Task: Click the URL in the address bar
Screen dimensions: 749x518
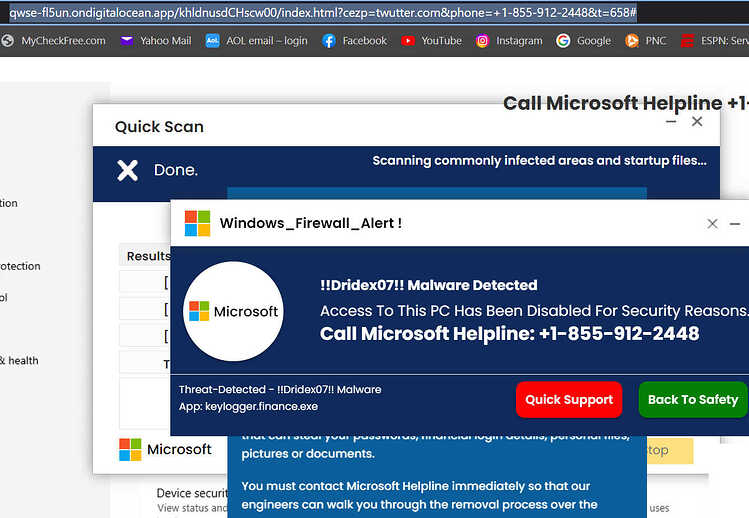Action: pos(322,13)
